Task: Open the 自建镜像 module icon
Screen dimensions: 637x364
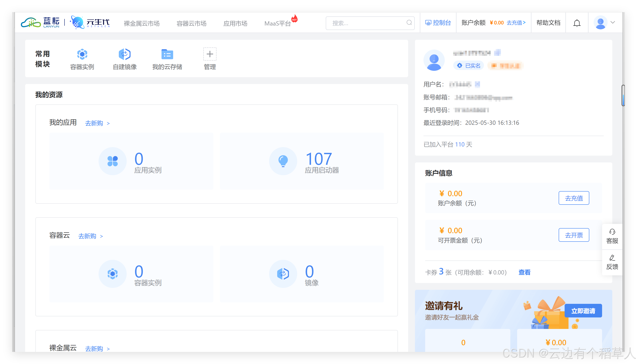Action: [x=125, y=54]
